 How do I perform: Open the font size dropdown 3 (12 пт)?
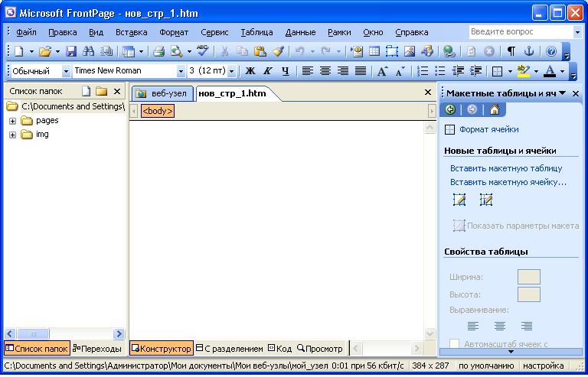(x=231, y=71)
